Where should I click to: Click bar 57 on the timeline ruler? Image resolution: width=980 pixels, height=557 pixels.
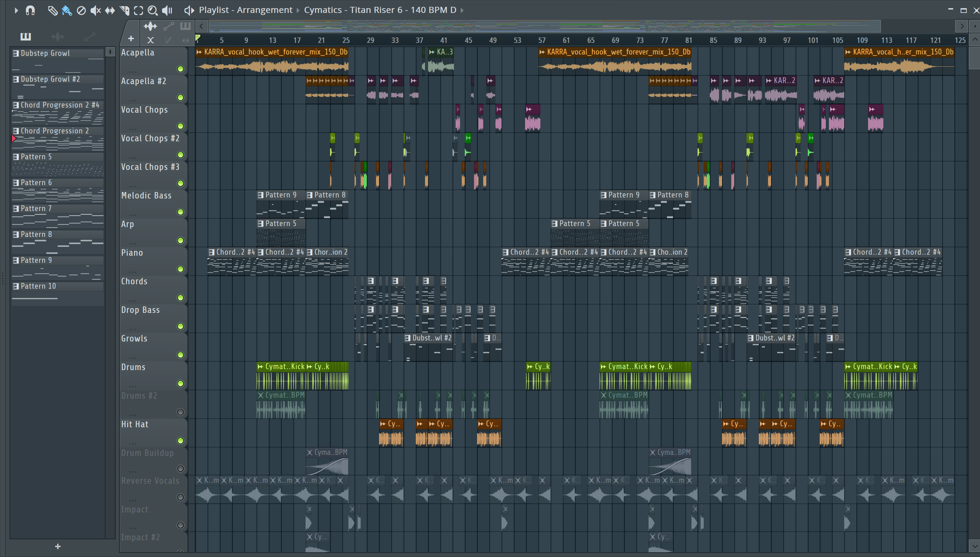click(x=542, y=40)
